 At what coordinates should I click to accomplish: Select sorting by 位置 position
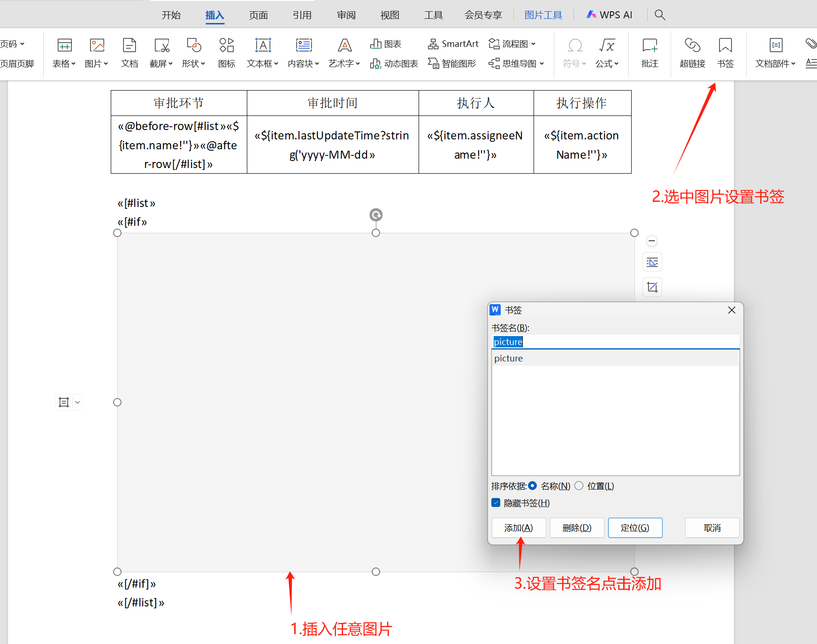(x=579, y=486)
